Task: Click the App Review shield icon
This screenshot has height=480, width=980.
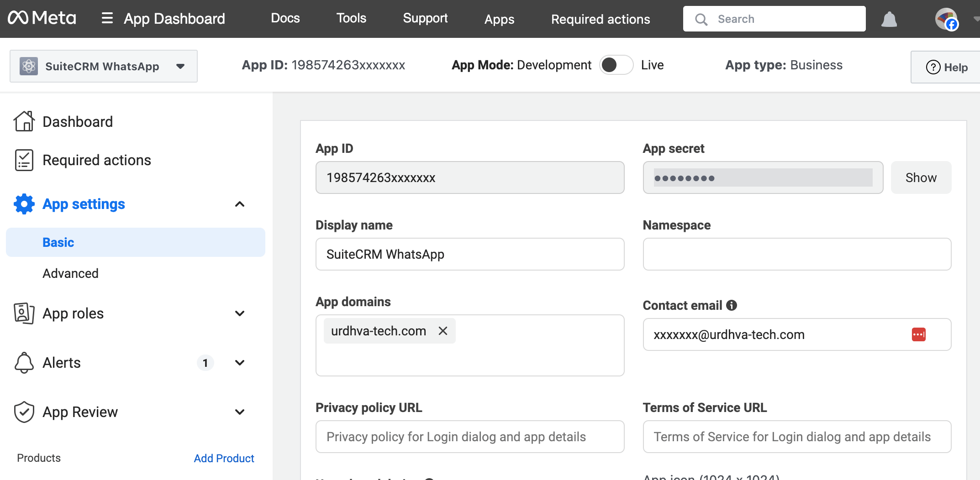Action: click(24, 412)
